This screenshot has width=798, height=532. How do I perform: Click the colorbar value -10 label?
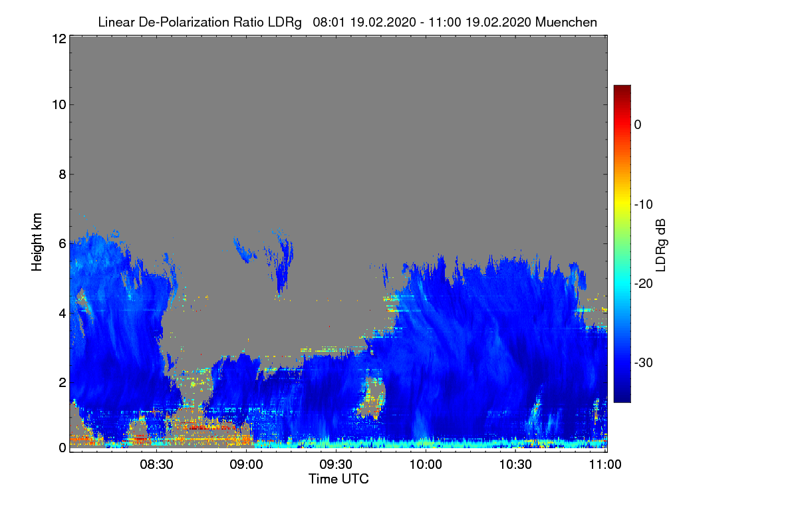click(644, 204)
